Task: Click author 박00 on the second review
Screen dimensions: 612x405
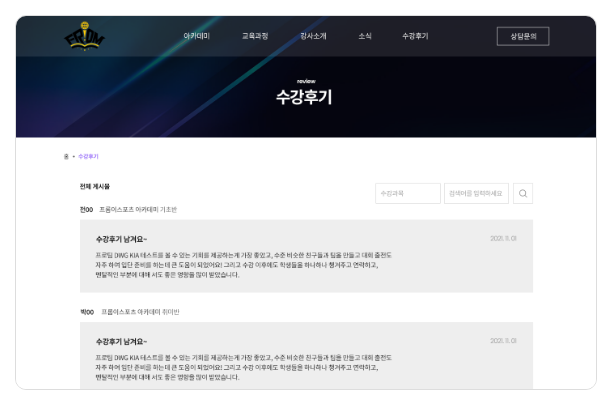Action: pyautogui.click(x=86, y=312)
